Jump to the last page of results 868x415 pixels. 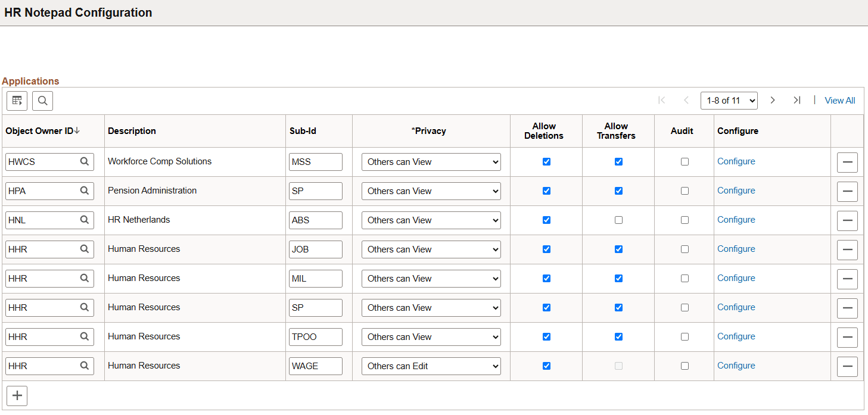(797, 100)
